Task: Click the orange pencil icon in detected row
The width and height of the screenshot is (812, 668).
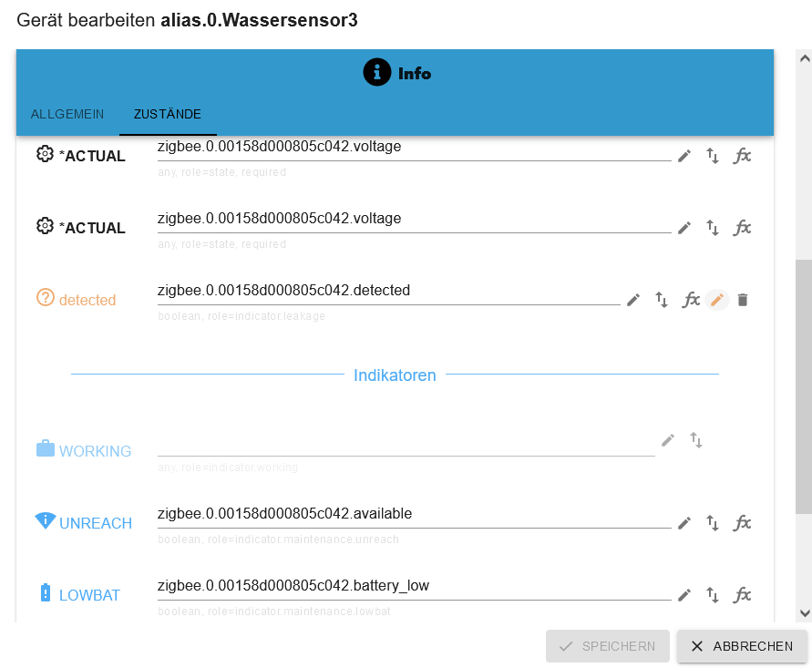Action: click(x=717, y=300)
